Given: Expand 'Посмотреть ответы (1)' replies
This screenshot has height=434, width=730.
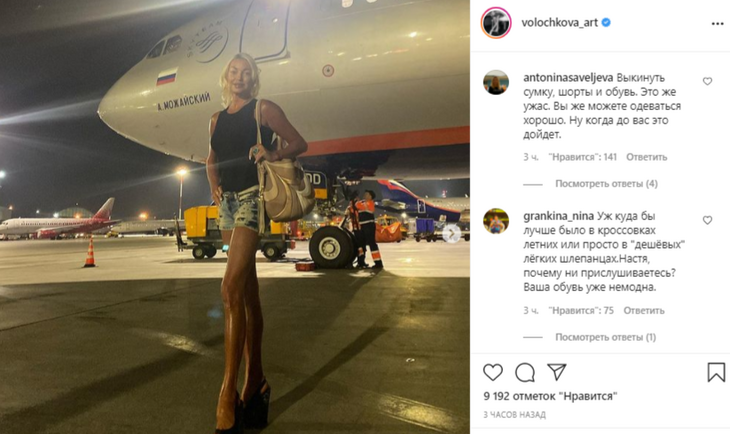Looking at the screenshot, I should click(x=605, y=337).
